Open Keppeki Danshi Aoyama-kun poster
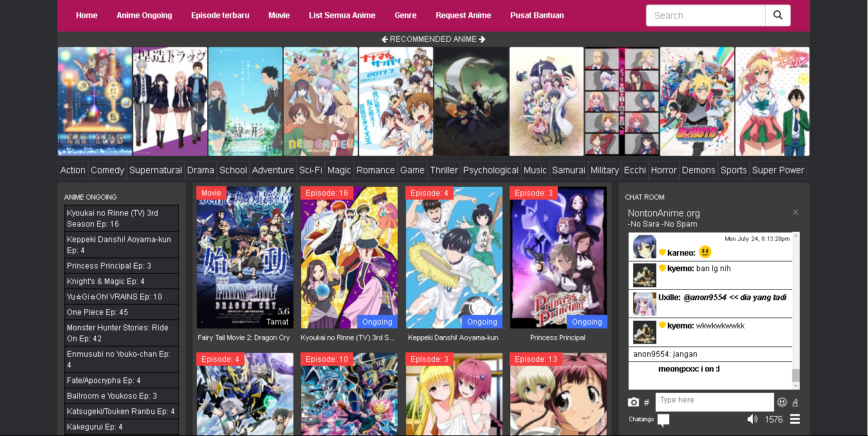This screenshot has height=436, width=868. 454,258
